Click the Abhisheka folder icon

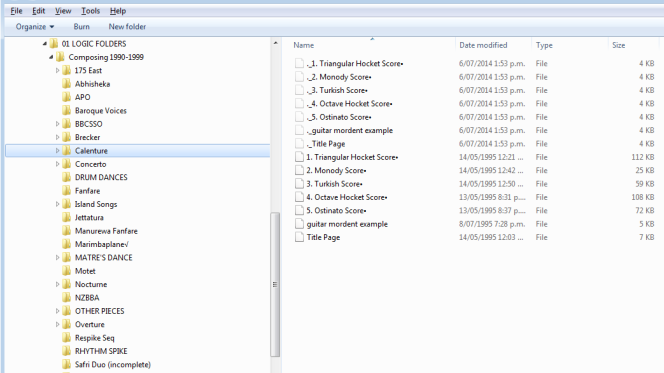click(x=66, y=84)
